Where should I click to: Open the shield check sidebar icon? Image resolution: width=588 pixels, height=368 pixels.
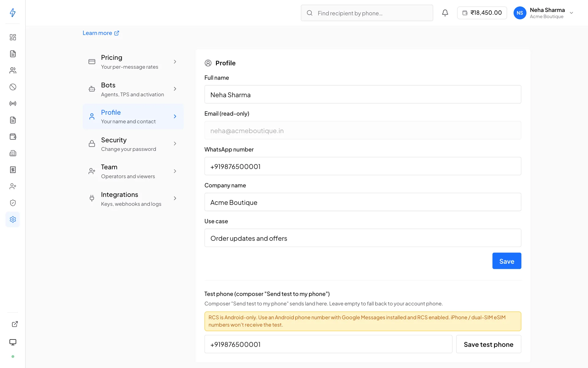pyautogui.click(x=13, y=203)
